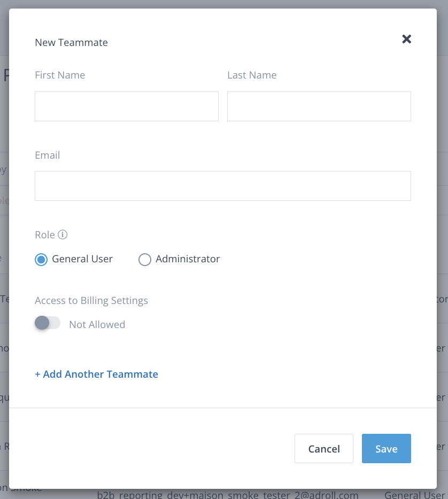
Task: Select the General User radio button
Action: tap(41, 260)
